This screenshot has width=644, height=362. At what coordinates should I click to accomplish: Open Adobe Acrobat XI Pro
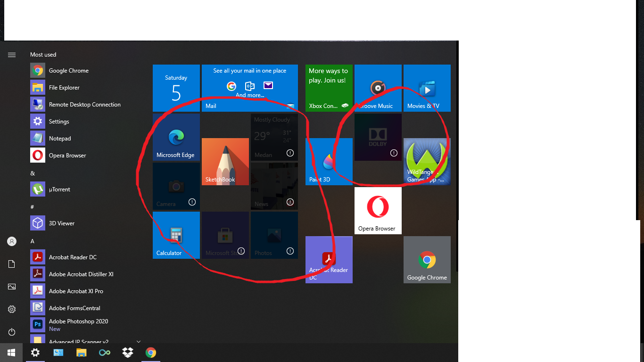pos(85,291)
